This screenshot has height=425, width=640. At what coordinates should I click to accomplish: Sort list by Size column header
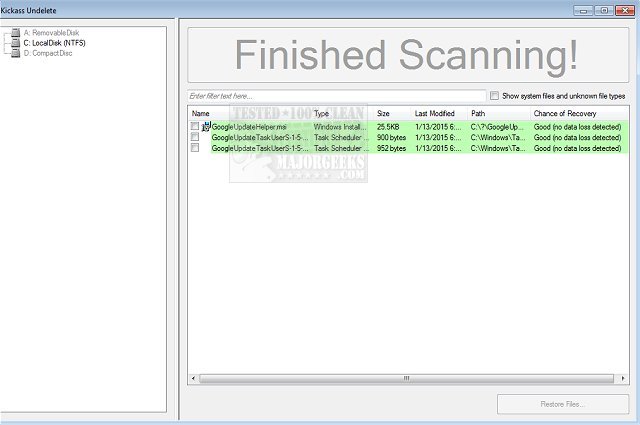383,113
